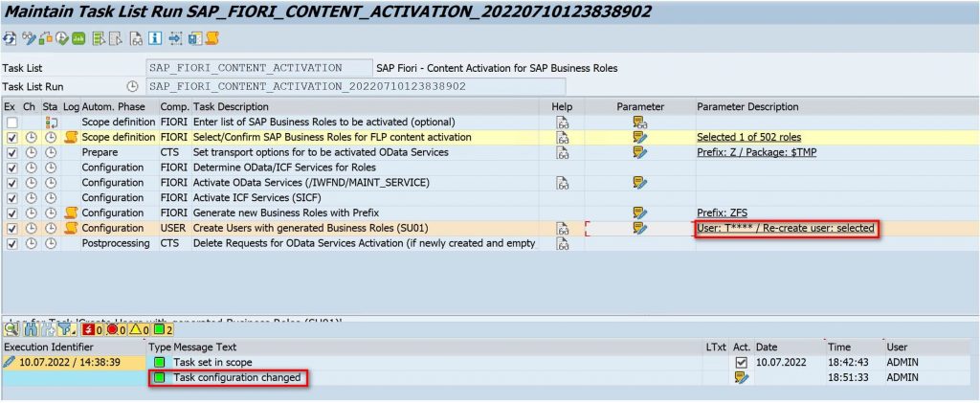Click the blue arrow column-width toolbar icon
This screenshot has height=403, width=980.
(x=176, y=38)
